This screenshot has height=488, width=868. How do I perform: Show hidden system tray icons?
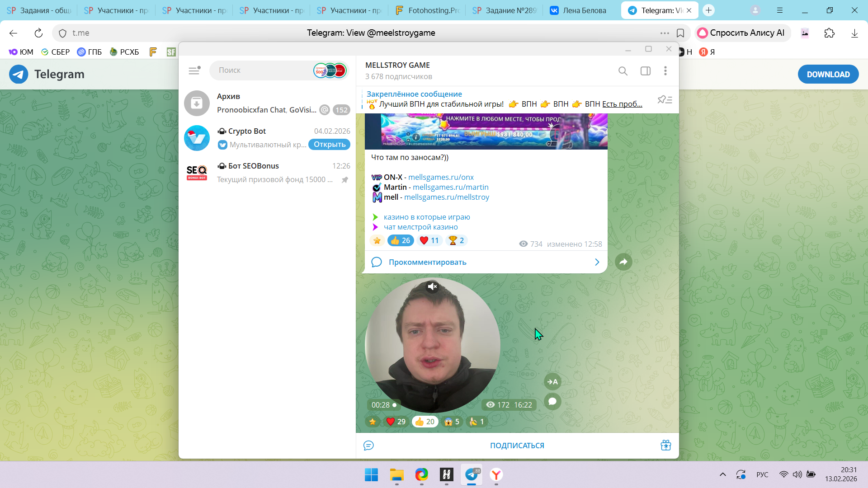tap(722, 474)
